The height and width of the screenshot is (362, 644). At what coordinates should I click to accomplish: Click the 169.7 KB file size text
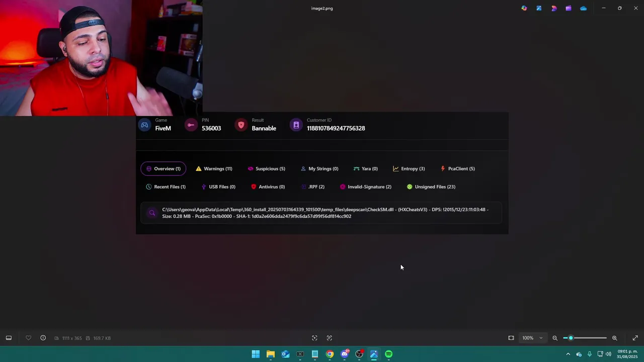pyautogui.click(x=102, y=338)
